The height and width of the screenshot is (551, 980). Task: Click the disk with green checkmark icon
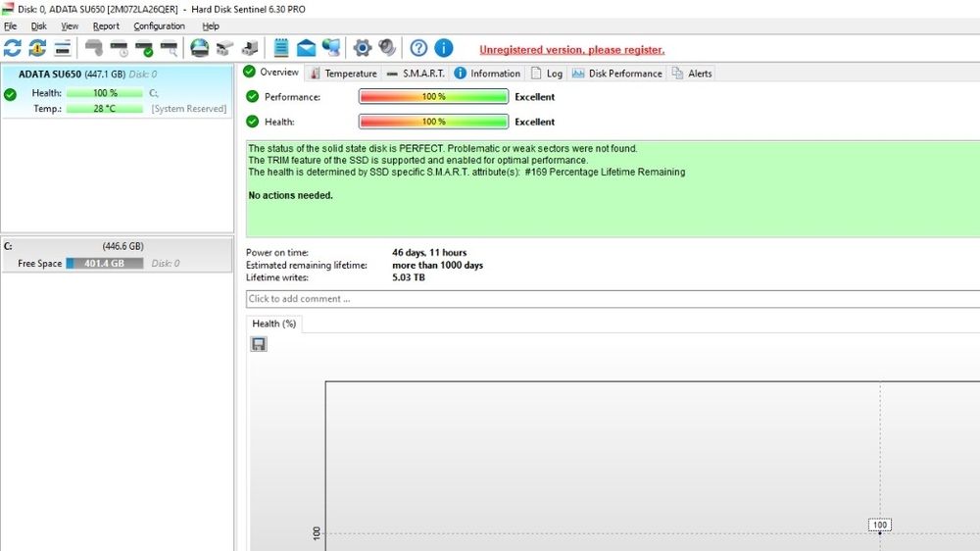click(144, 47)
